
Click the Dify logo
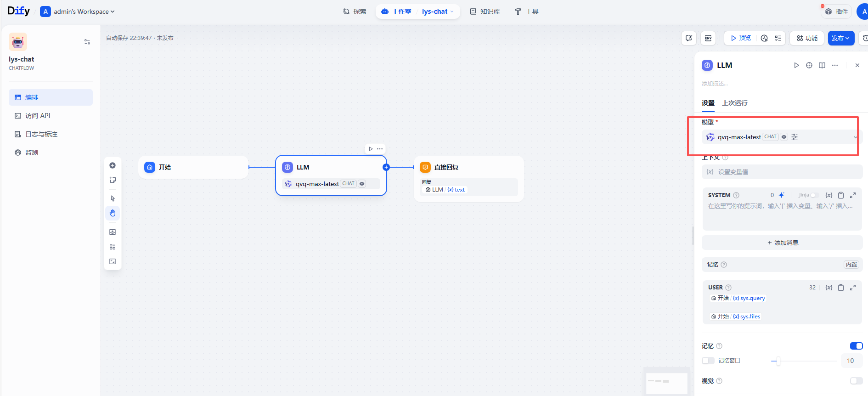click(x=18, y=11)
